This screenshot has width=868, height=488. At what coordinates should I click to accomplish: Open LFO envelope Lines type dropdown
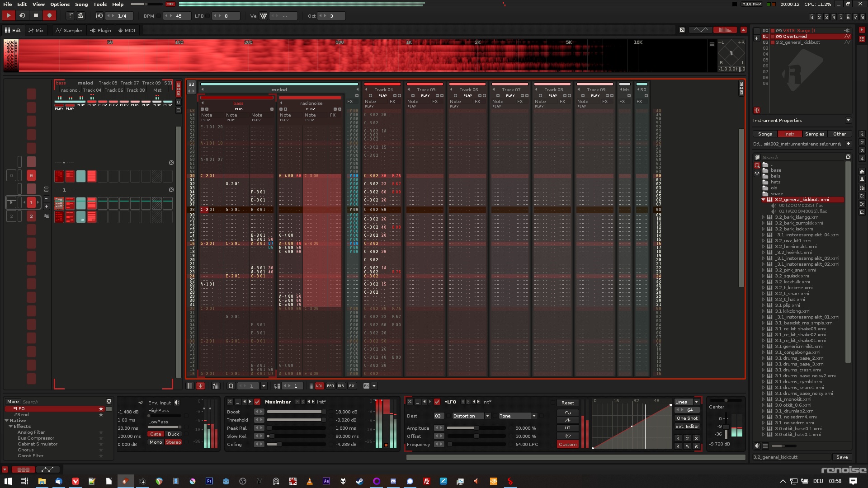pyautogui.click(x=696, y=402)
